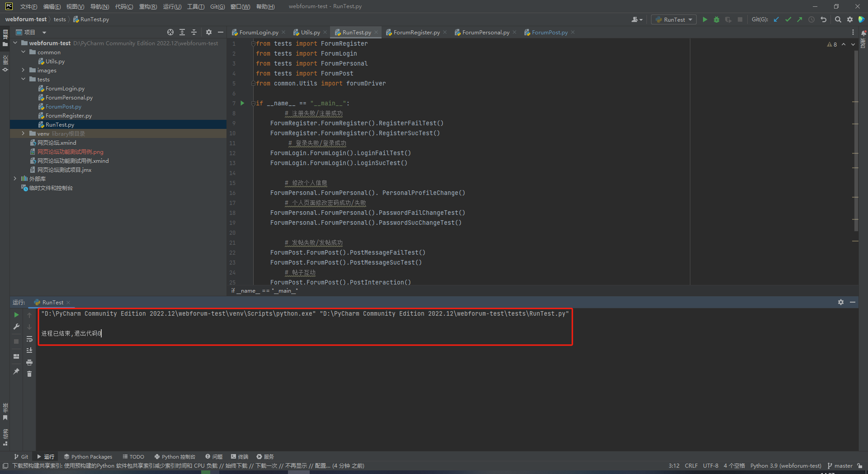Pin the RunTest run tab
Image resolution: width=868 pixels, height=474 pixels.
point(16,371)
